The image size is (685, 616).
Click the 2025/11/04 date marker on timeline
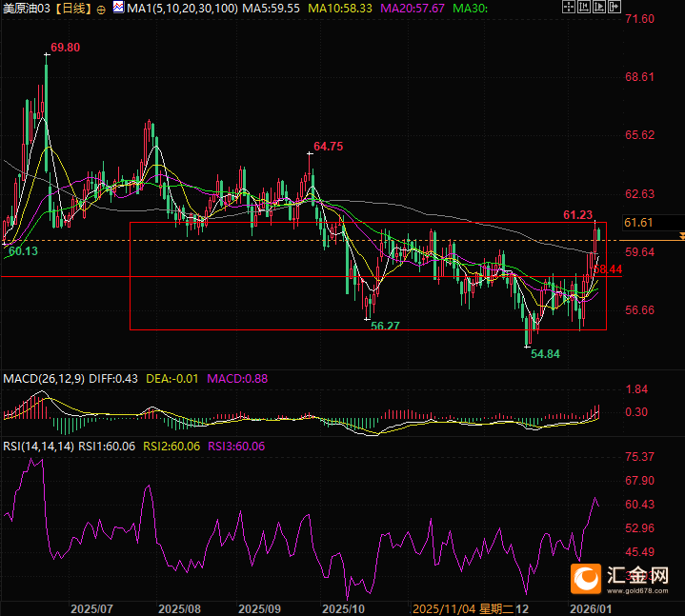pos(442,607)
